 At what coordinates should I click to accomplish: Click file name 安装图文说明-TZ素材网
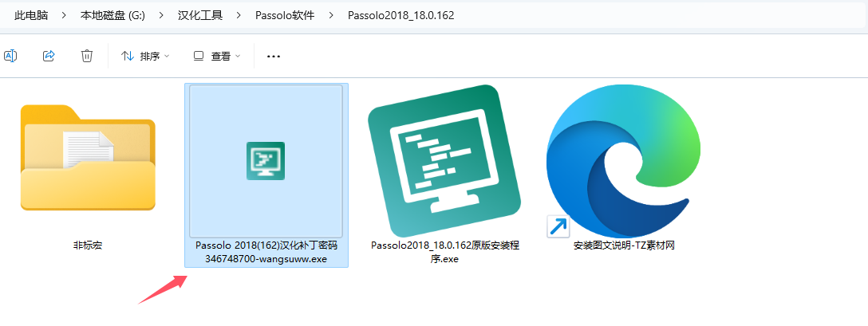624,245
